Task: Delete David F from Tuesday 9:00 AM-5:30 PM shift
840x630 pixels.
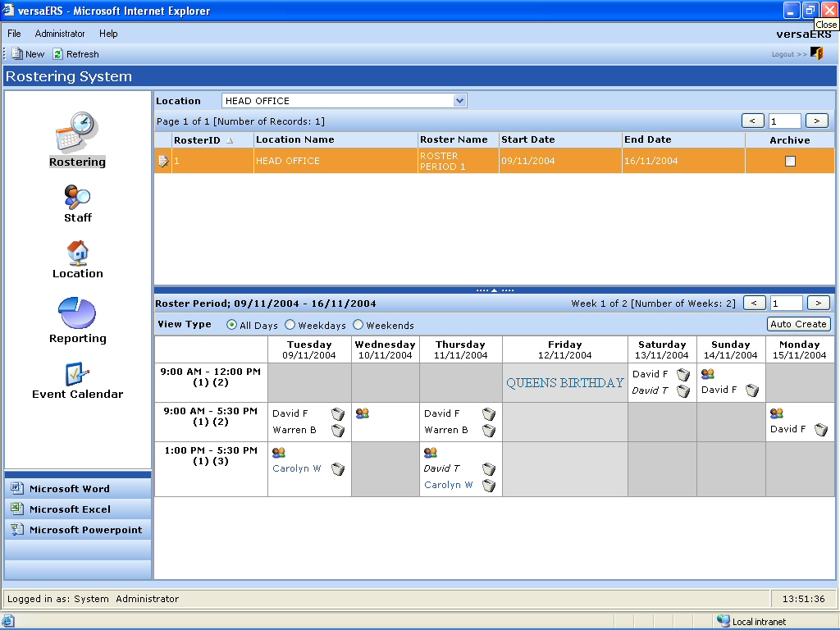Action: pyautogui.click(x=337, y=414)
